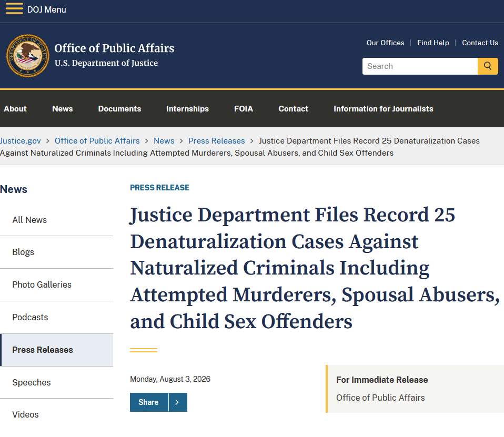Select Podcasts in sidebar
The image size is (504, 437).
(x=57, y=317)
